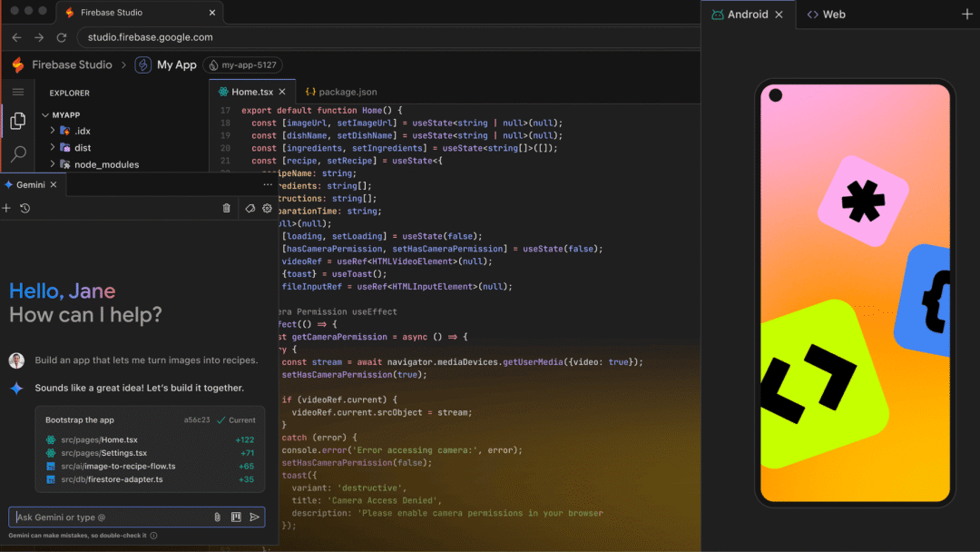Expand the .idx folder

(53, 131)
